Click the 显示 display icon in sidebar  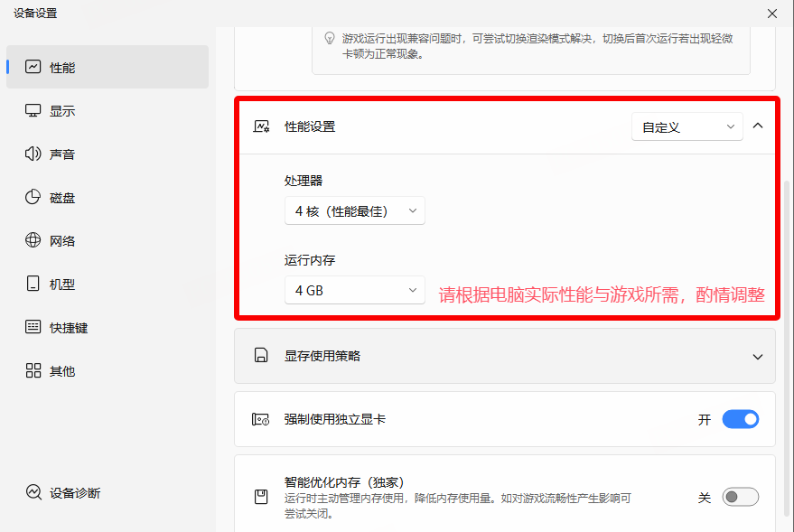pos(33,111)
